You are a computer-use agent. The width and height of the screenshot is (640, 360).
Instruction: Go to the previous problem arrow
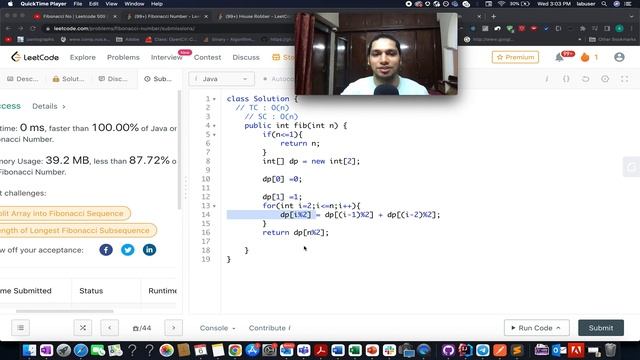[109, 328]
